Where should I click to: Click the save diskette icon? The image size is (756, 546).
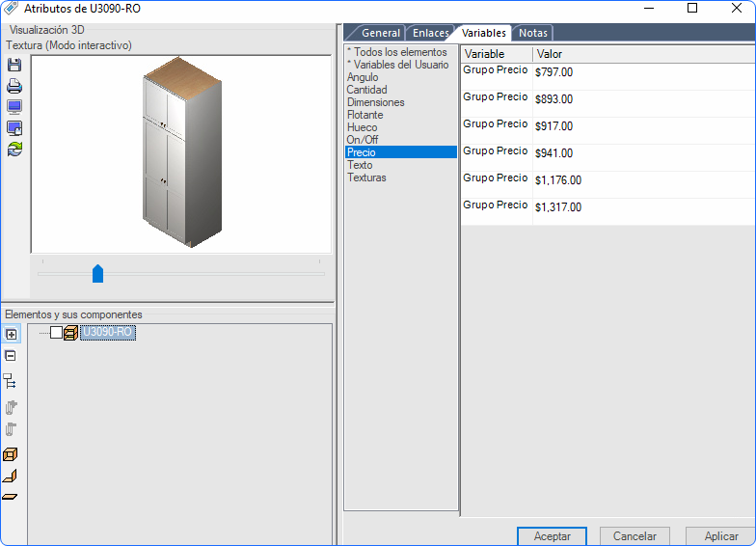tap(14, 66)
